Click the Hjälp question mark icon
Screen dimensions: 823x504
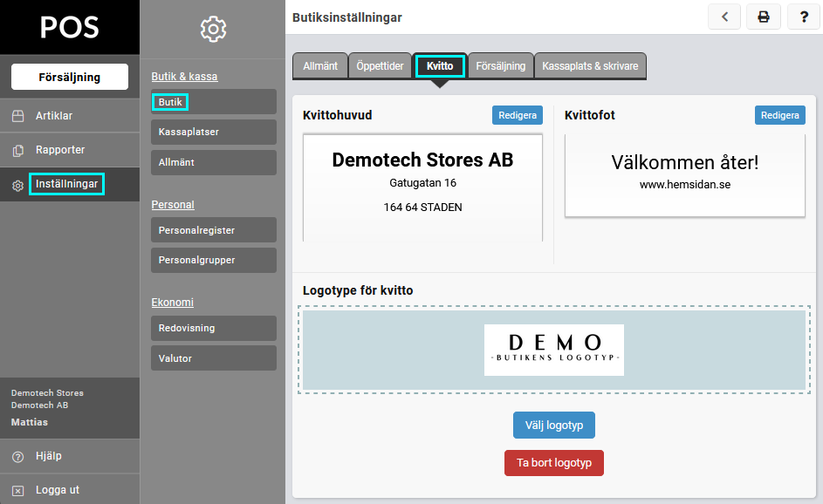pos(17,456)
